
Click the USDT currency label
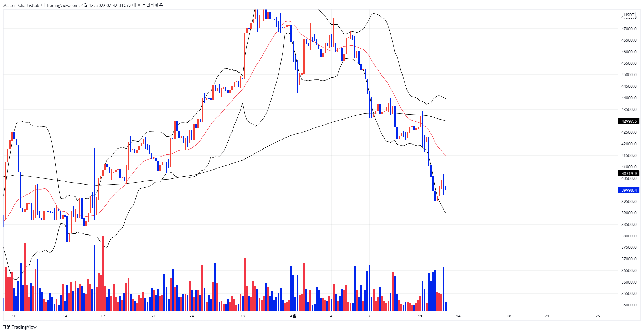[629, 15]
